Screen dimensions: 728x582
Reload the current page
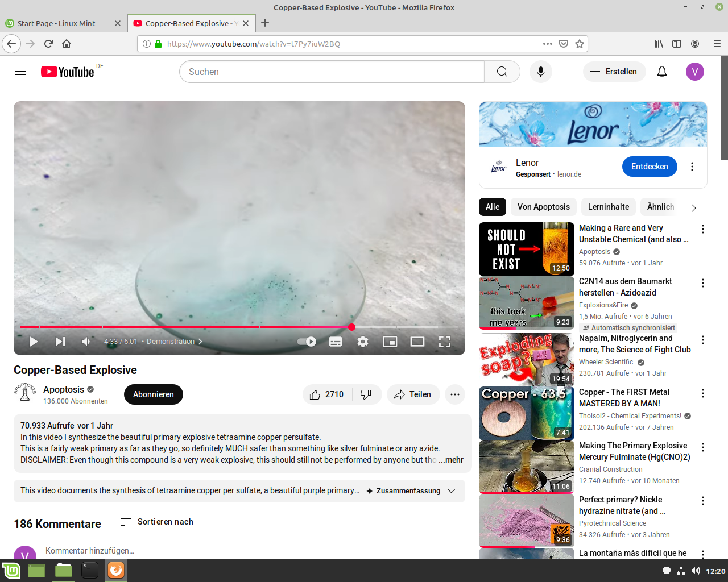[x=48, y=44]
